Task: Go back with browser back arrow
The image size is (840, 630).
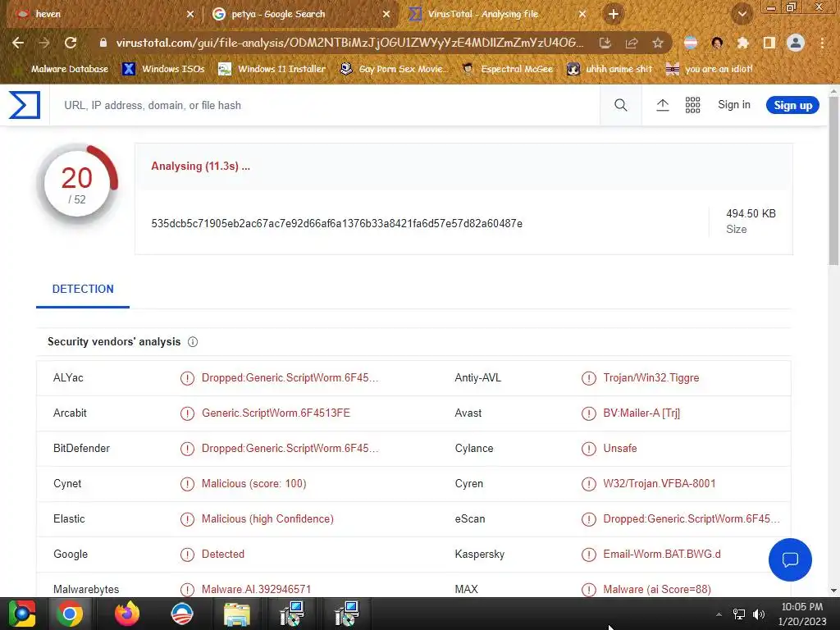Action: (18, 43)
